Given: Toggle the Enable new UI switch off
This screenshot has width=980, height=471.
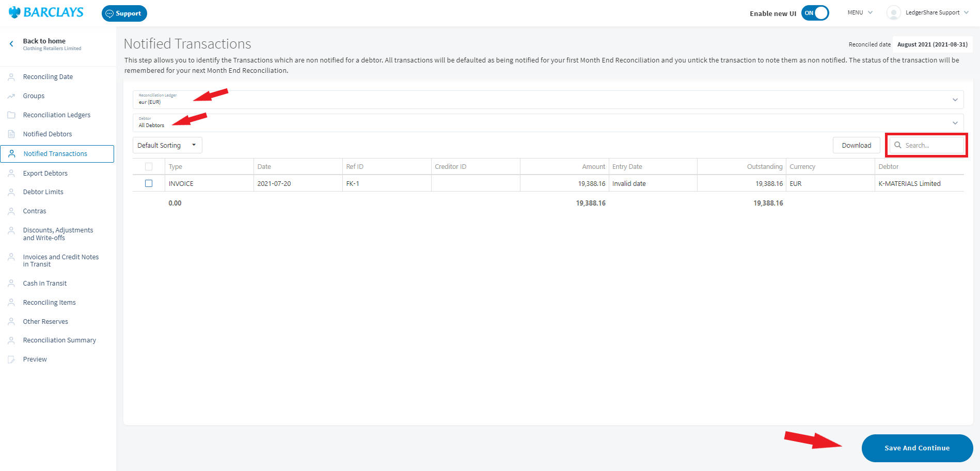Looking at the screenshot, I should 815,12.
